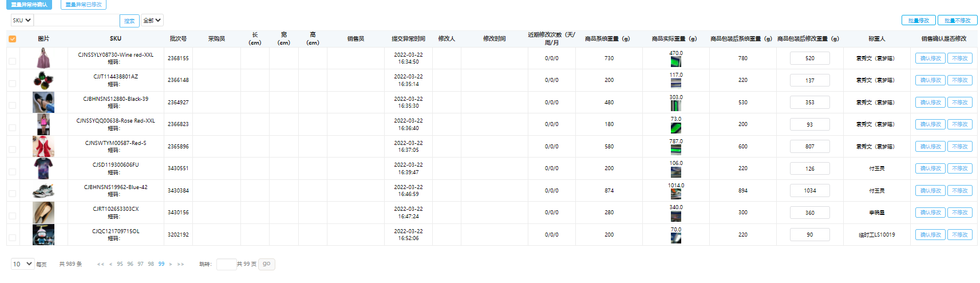Click the actual weight photo under 470.0

click(x=675, y=61)
